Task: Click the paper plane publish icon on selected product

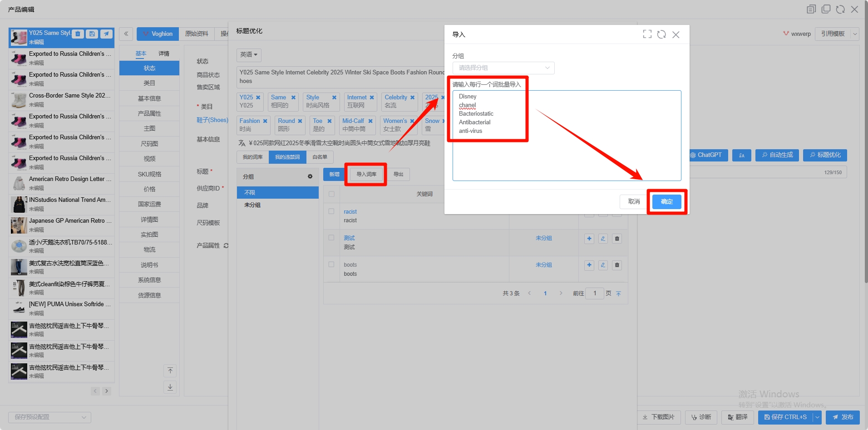Action: (x=106, y=34)
